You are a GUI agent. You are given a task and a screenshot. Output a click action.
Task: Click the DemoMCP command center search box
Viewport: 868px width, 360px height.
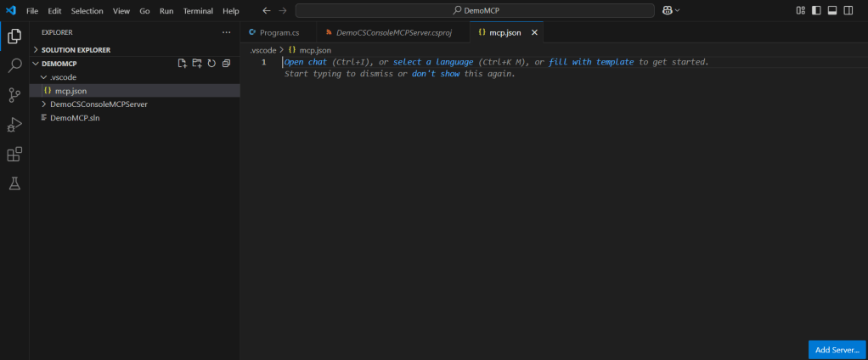[475, 10]
